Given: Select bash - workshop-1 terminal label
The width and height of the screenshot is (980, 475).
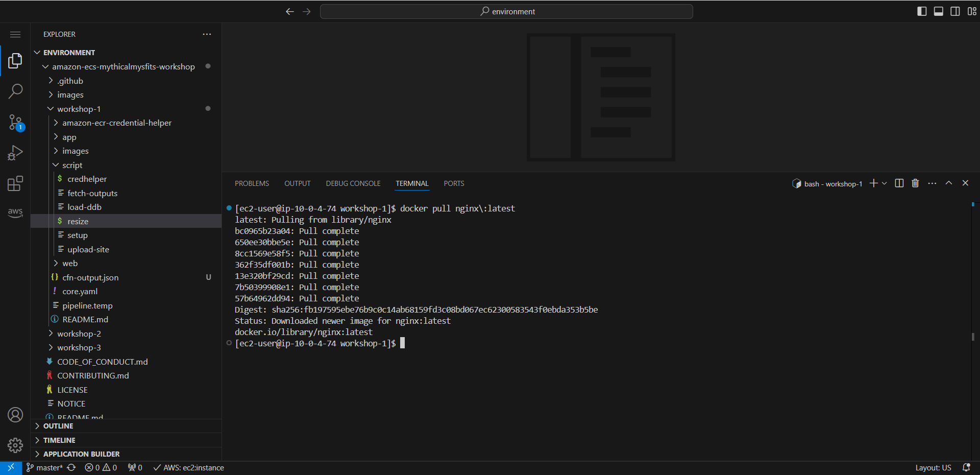Looking at the screenshot, I should [x=827, y=184].
